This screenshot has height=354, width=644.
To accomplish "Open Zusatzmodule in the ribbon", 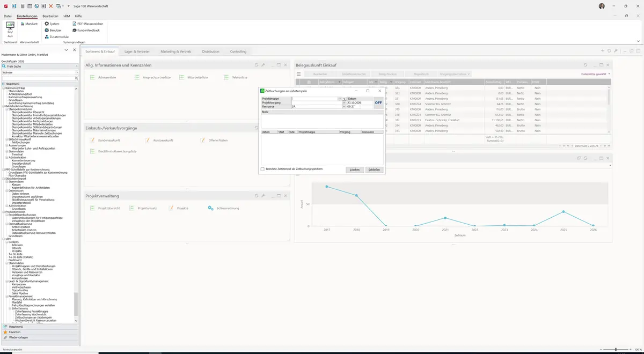I will pos(57,37).
